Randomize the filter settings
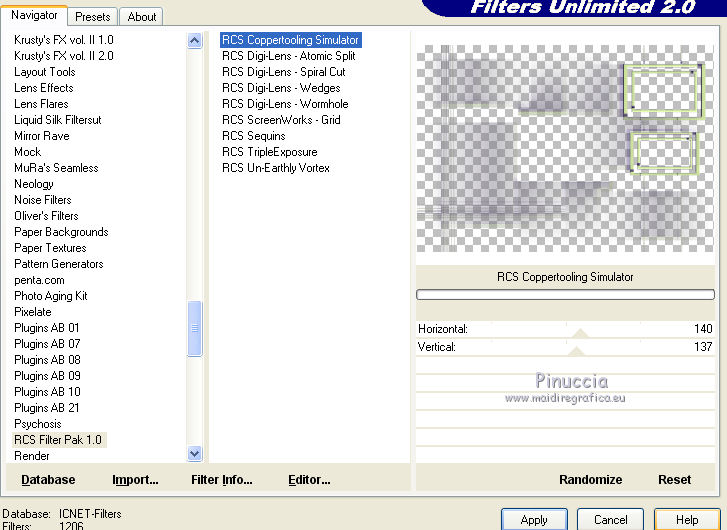This screenshot has width=727, height=530. (591, 479)
